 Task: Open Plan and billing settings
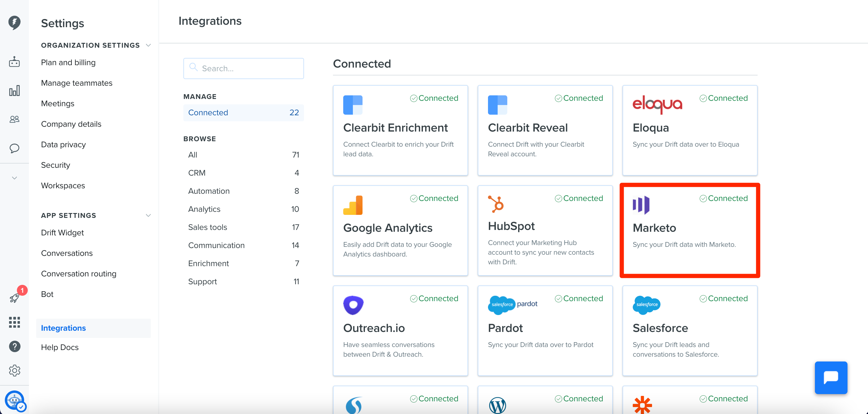[68, 62]
